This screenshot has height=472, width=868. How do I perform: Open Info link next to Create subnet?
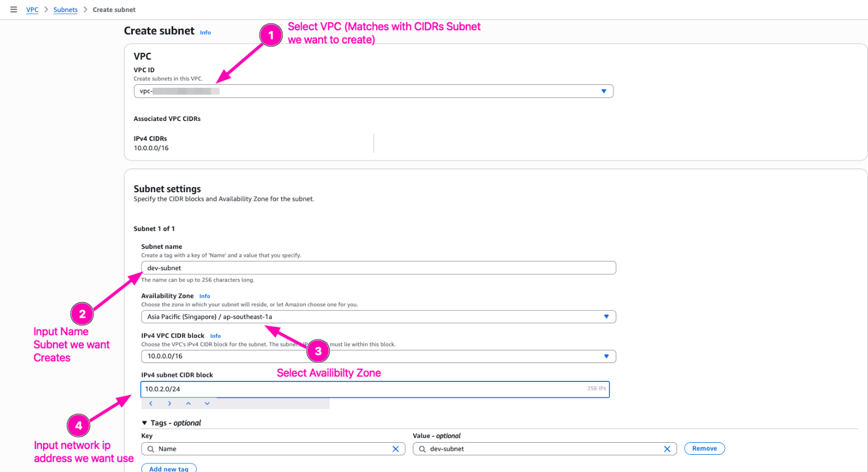coord(205,33)
